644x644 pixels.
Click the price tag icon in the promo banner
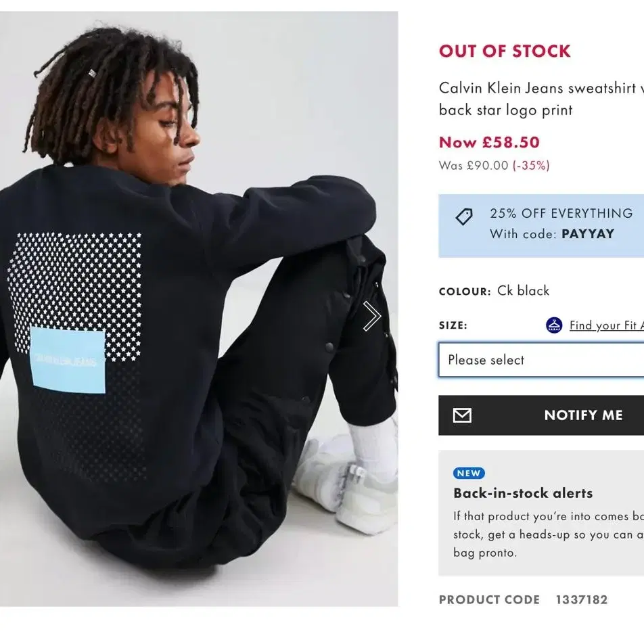(463, 217)
